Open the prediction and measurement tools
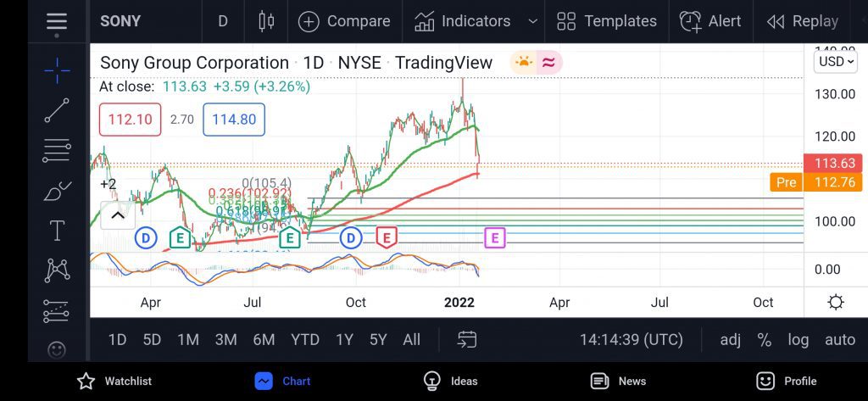Image resolution: width=868 pixels, height=401 pixels. (57, 311)
